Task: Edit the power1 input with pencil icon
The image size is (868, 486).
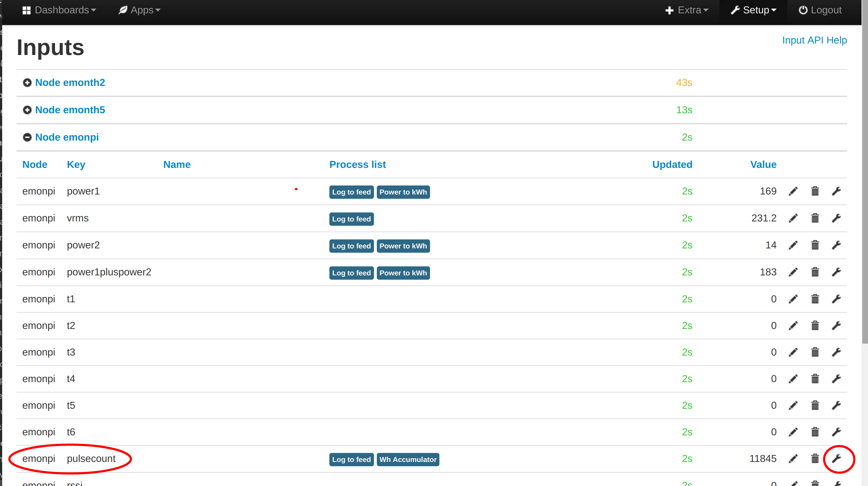Action: [x=793, y=191]
